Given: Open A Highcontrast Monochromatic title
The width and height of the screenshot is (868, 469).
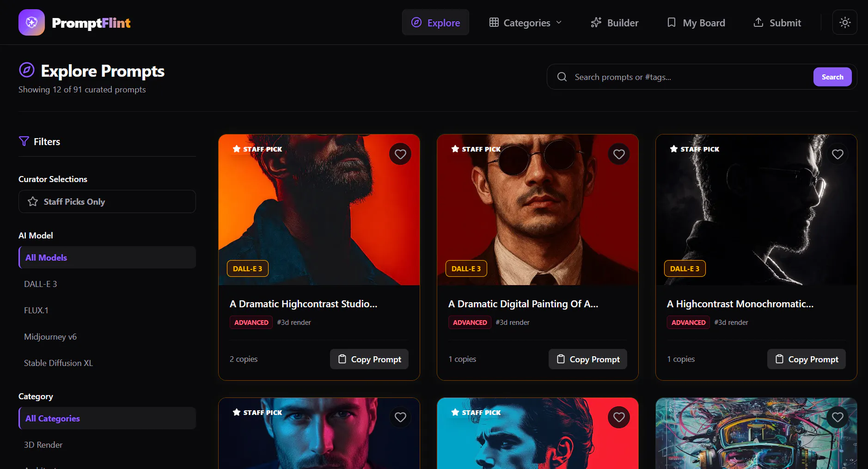Looking at the screenshot, I should pyautogui.click(x=740, y=304).
